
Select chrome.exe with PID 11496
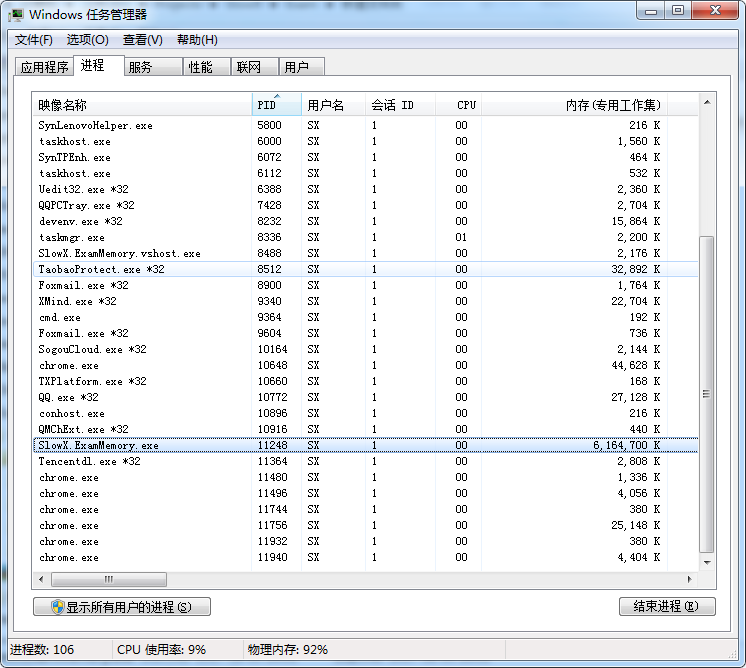click(x=365, y=493)
